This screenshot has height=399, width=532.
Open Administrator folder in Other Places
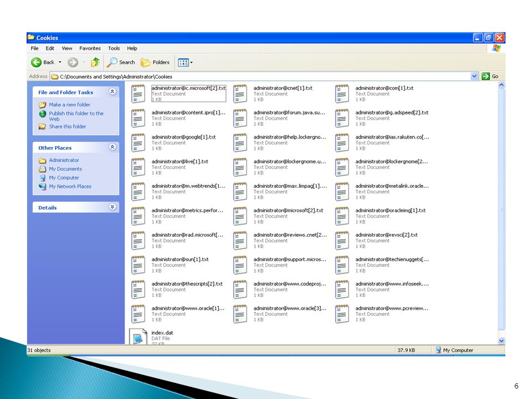point(64,160)
